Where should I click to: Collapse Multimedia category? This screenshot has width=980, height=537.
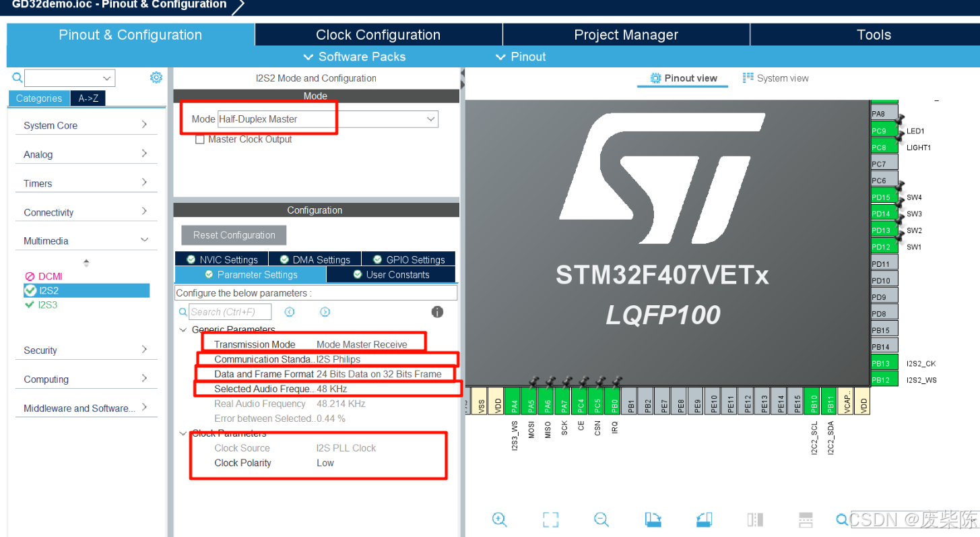(86, 241)
